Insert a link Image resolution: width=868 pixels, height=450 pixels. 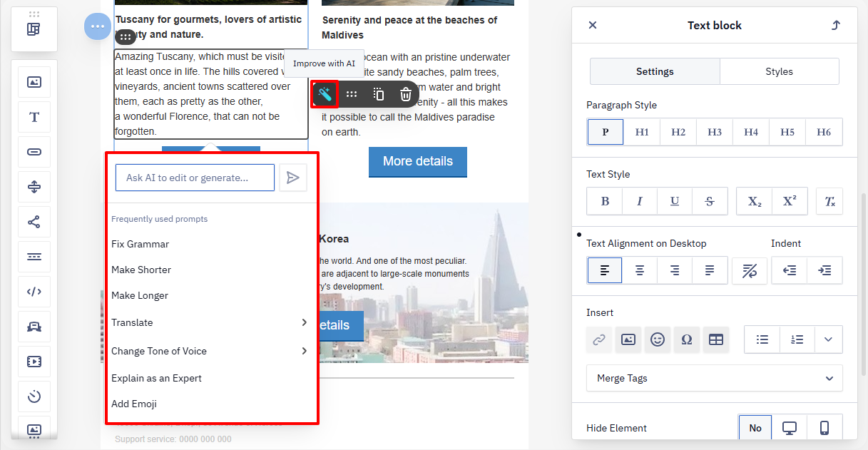click(599, 339)
